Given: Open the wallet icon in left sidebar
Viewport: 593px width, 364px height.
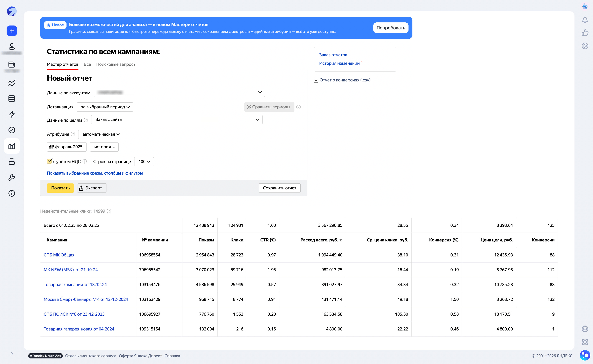Looking at the screenshot, I should [x=12, y=65].
